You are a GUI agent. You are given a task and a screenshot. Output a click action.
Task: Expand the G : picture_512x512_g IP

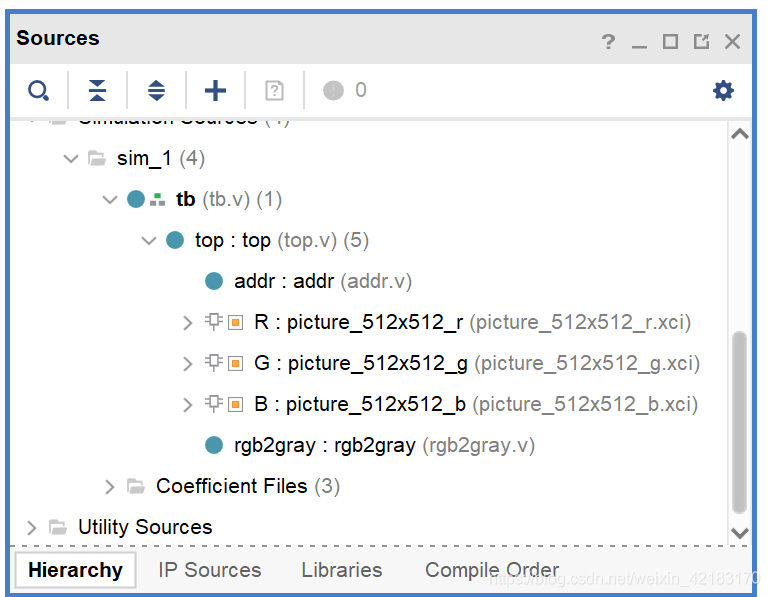click(x=188, y=364)
